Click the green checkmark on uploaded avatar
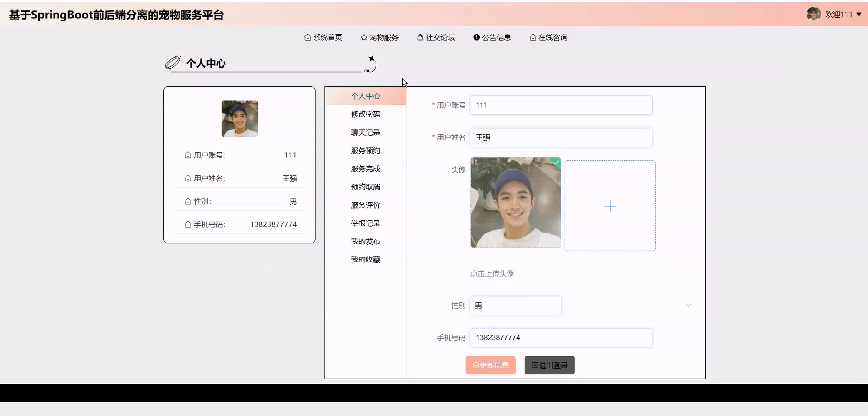The width and height of the screenshot is (868, 416). coord(556,162)
